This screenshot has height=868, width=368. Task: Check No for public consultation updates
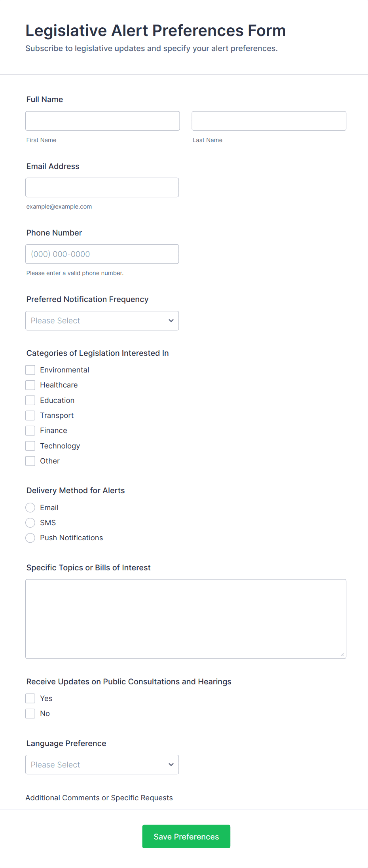pyautogui.click(x=30, y=714)
